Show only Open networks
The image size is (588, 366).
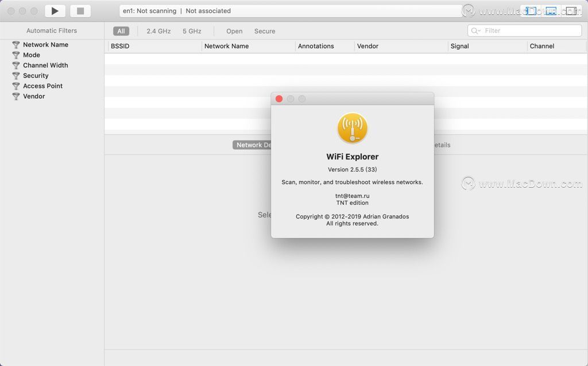(234, 31)
